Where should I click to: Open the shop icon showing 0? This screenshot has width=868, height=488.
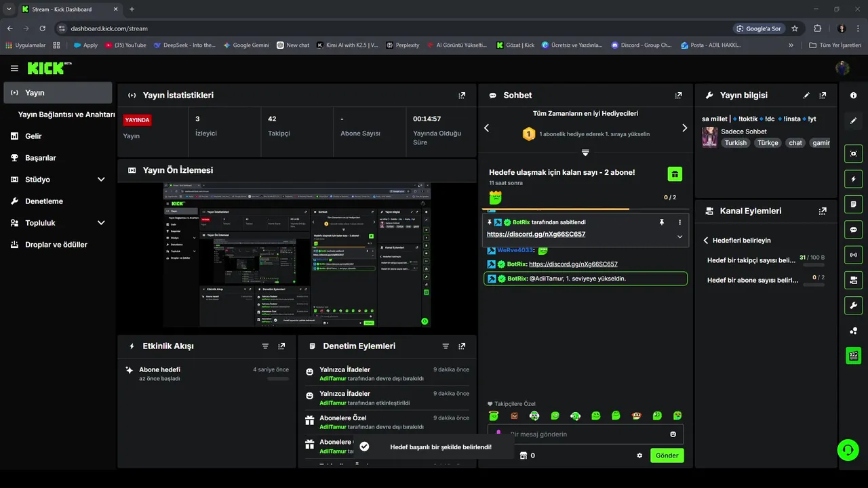click(527, 455)
